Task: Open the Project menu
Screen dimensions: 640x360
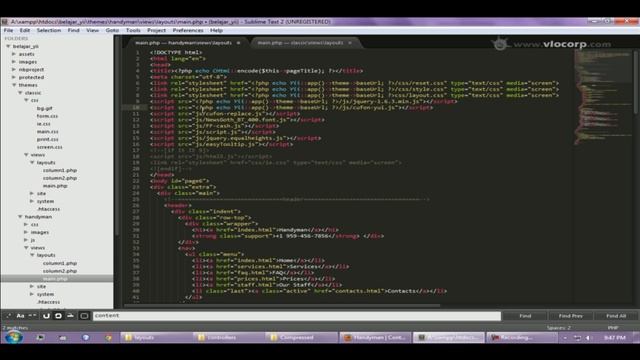Action: (x=156, y=30)
